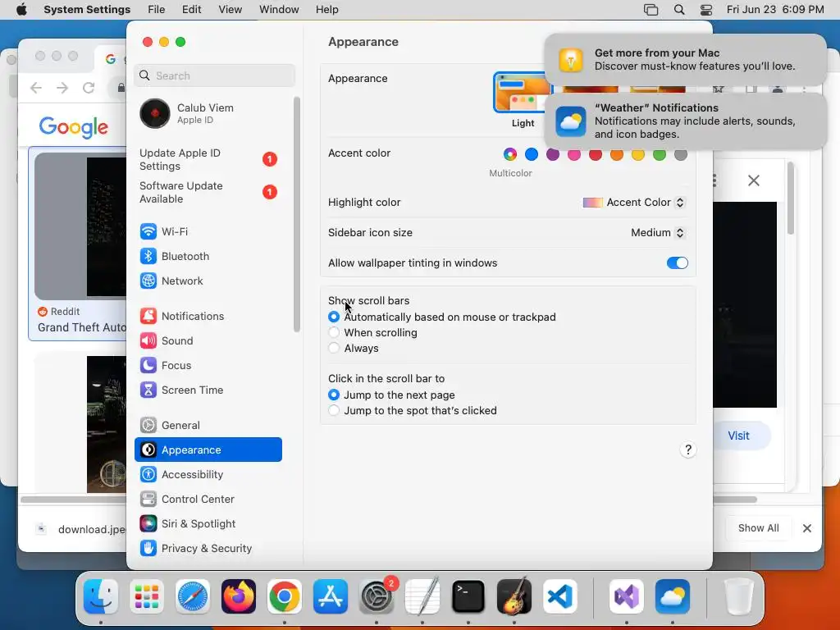
Task: Open the Apple menu
Action: 21,10
